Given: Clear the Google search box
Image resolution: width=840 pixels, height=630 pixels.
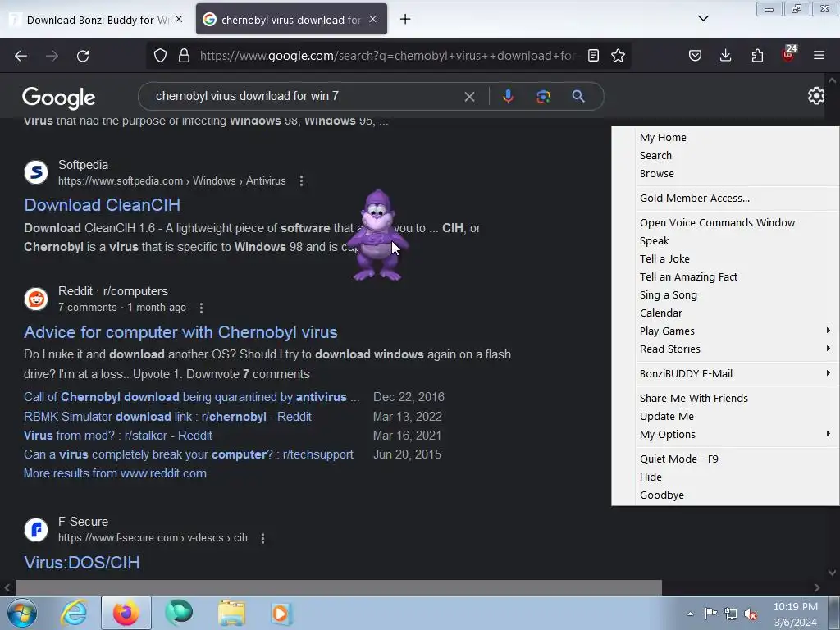Looking at the screenshot, I should coord(469,97).
